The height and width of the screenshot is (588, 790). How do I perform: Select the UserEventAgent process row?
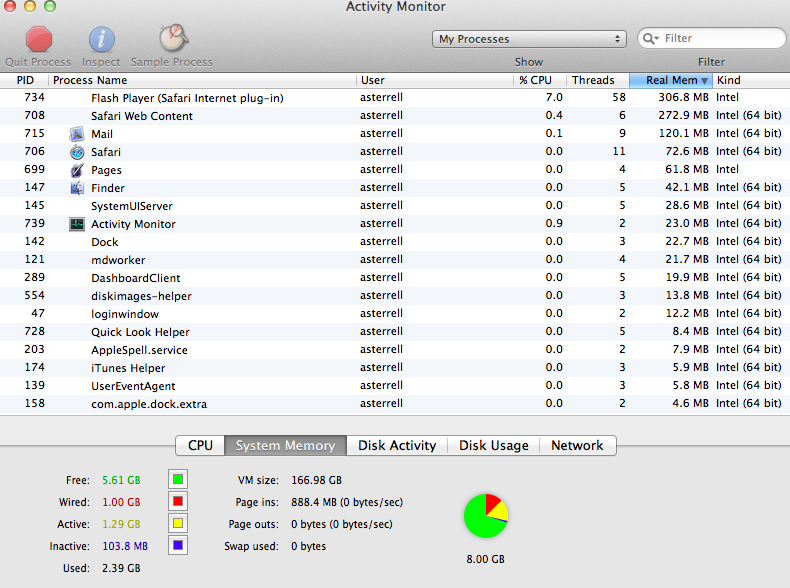(x=395, y=386)
